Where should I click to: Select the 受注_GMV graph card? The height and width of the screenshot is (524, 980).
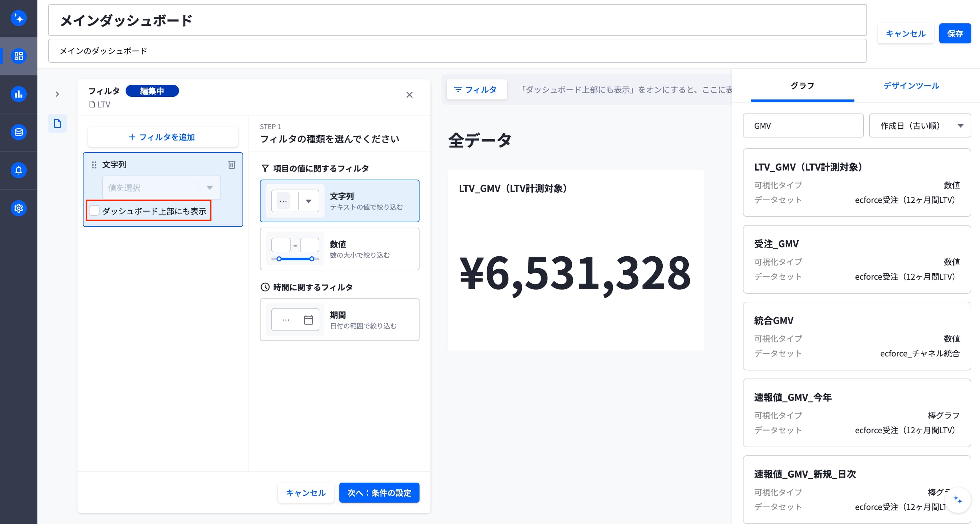click(x=857, y=259)
